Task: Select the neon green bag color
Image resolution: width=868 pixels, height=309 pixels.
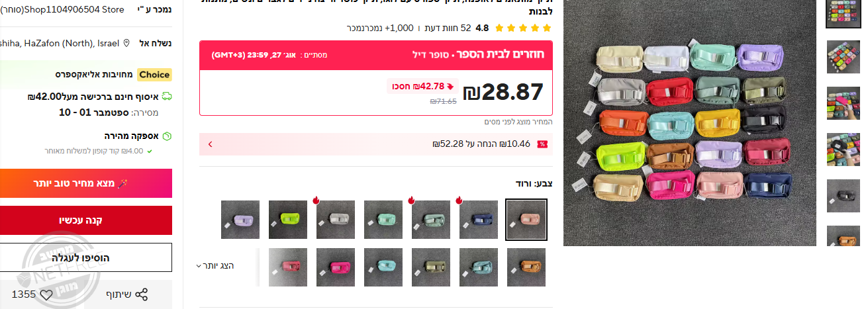Action: (x=288, y=220)
